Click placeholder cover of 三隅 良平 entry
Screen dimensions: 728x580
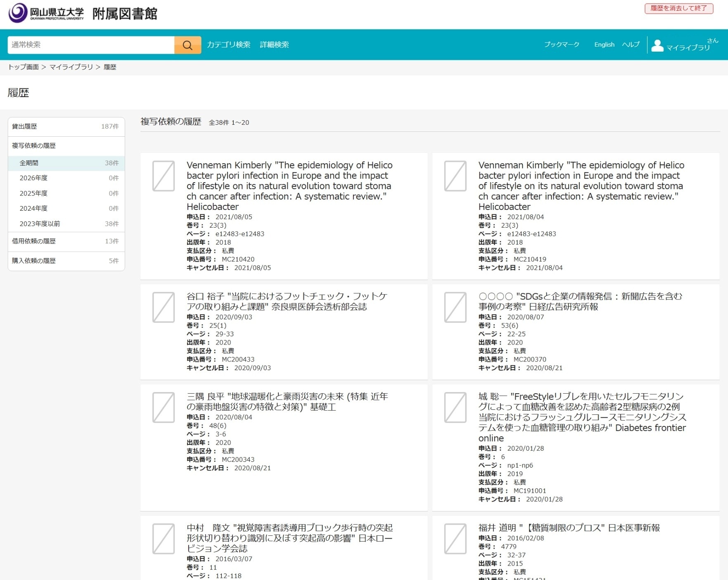coord(164,407)
